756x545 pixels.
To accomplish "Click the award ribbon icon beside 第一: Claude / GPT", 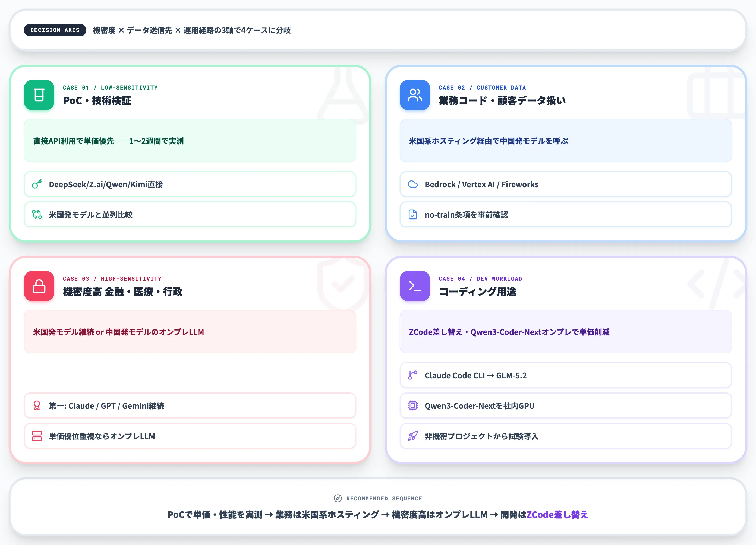I will [37, 406].
